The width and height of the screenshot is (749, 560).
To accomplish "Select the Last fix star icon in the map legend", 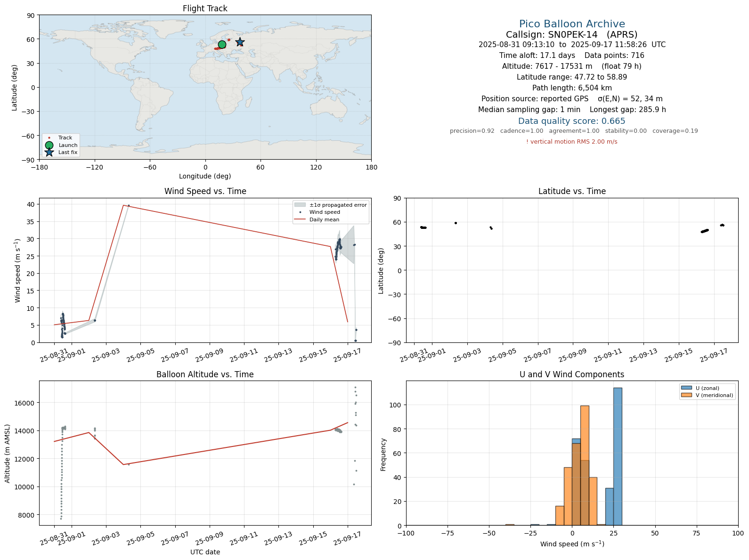I will point(49,152).
